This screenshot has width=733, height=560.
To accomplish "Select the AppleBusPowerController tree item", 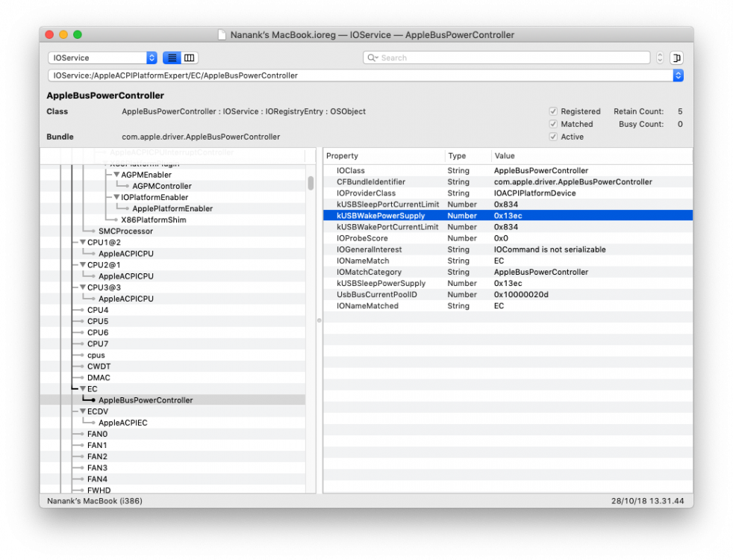I will click(146, 400).
